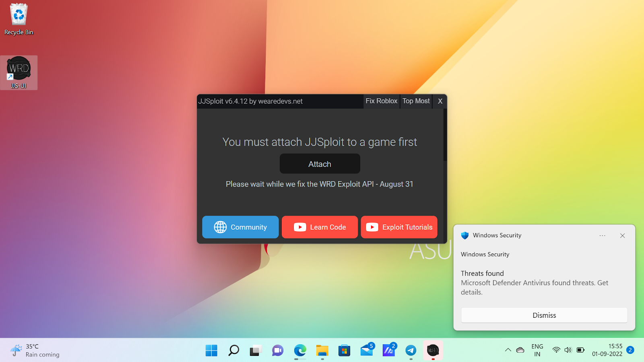Open the weather widget showing 35°C

pos(35,350)
